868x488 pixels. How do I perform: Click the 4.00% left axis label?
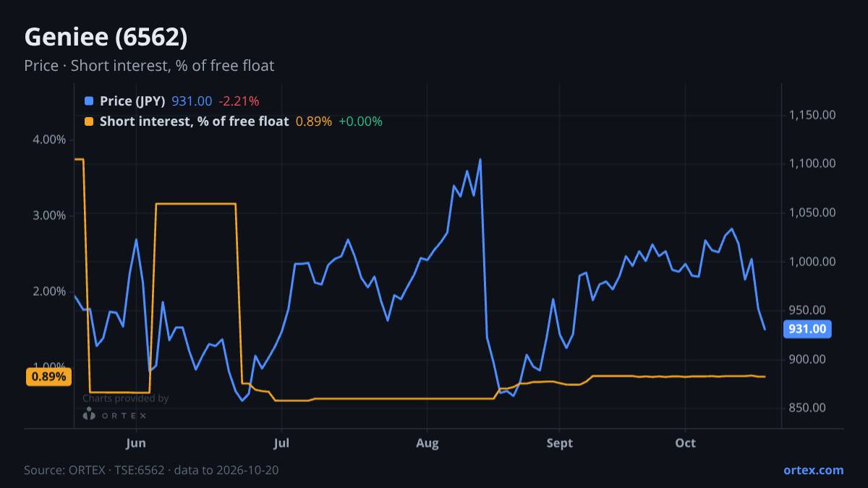tap(49, 139)
